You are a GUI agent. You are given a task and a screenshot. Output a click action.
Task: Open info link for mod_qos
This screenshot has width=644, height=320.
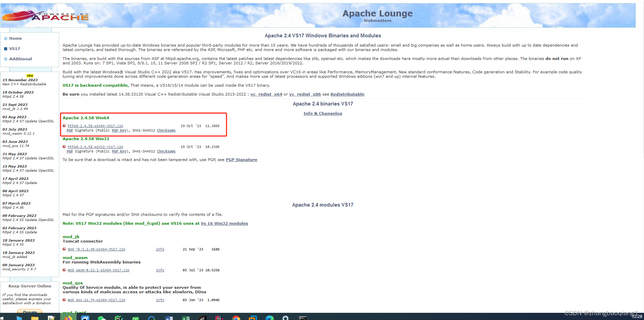tap(160, 300)
